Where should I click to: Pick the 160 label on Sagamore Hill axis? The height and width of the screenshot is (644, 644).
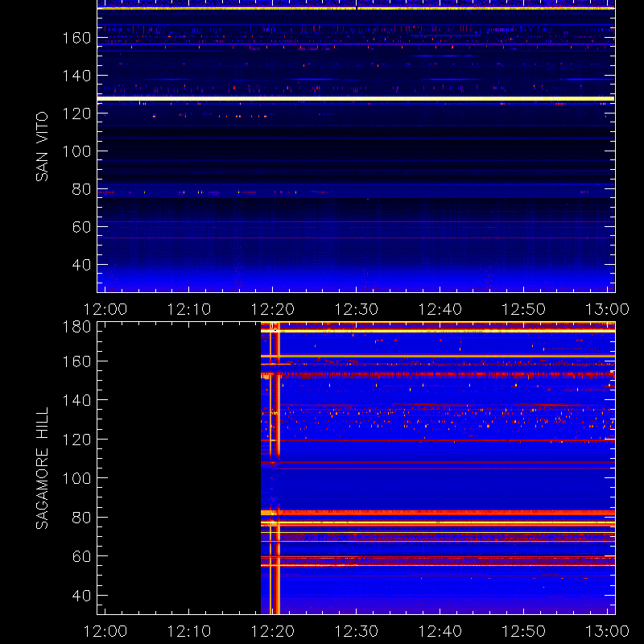[x=76, y=361]
